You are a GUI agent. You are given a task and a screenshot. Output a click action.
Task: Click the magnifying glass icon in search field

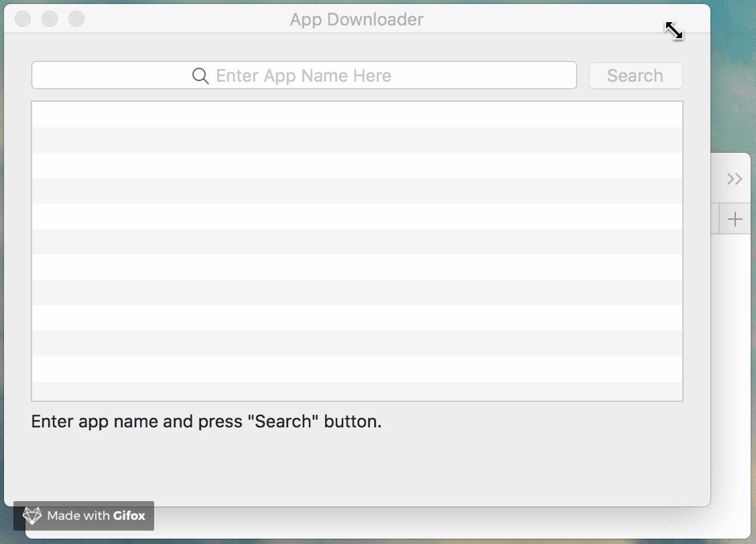[x=200, y=76]
